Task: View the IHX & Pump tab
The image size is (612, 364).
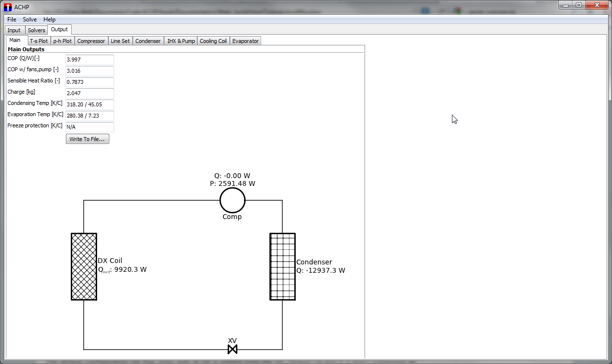Action: [x=181, y=41]
